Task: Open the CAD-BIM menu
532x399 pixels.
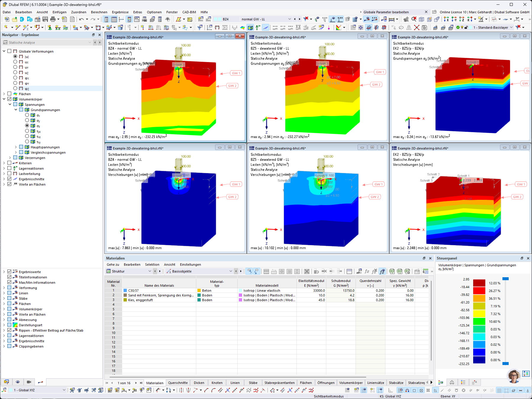Action: pos(189,12)
